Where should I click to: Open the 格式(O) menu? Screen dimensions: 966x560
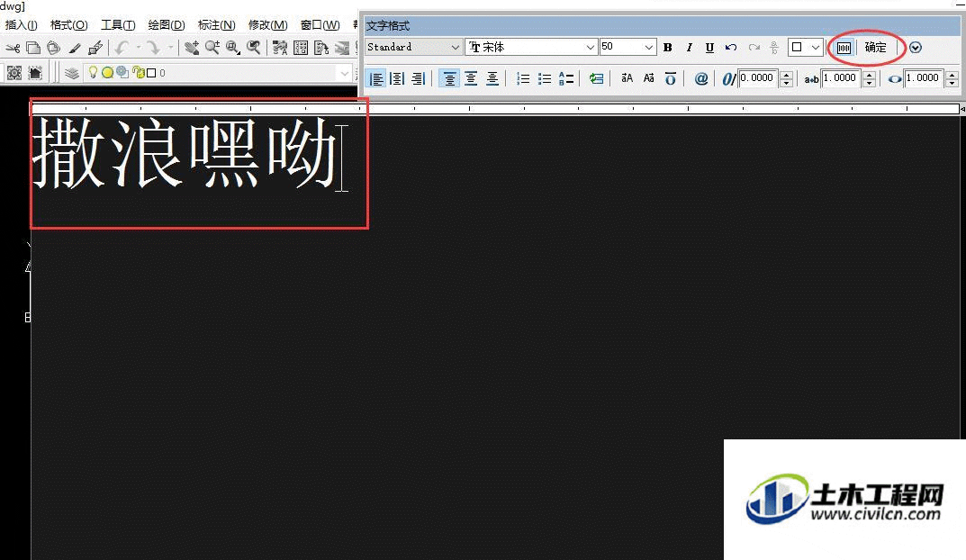click(69, 25)
